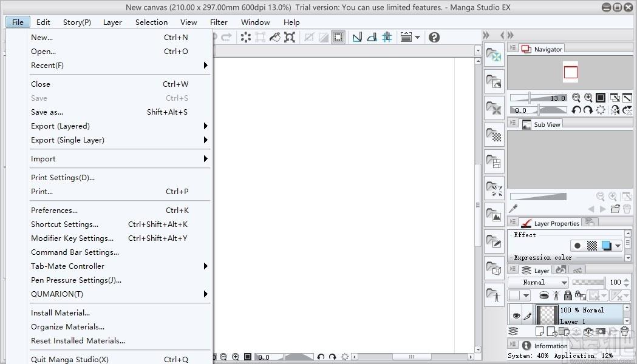Open the Layer Properties palette menu button
637x364 pixels.
click(513, 222)
